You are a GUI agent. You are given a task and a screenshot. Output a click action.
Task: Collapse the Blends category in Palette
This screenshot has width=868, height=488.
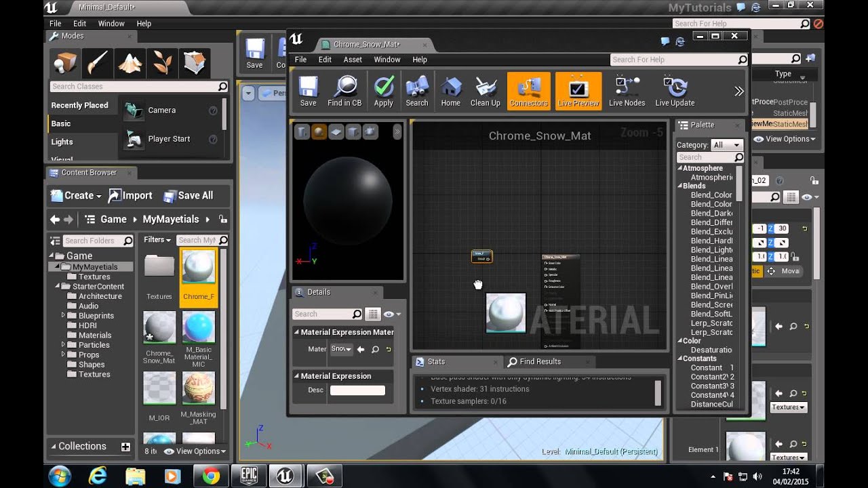680,186
